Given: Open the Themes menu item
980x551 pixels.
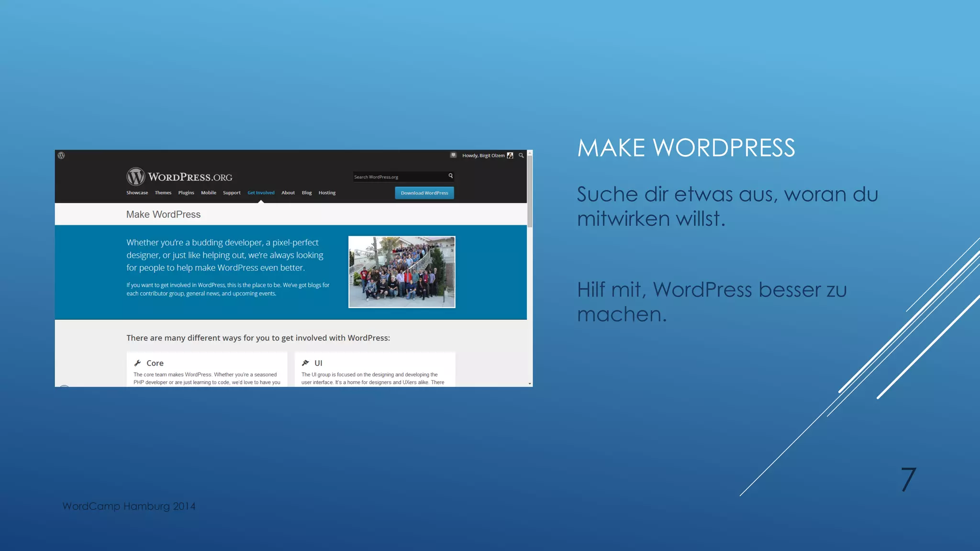Looking at the screenshot, I should (x=163, y=193).
